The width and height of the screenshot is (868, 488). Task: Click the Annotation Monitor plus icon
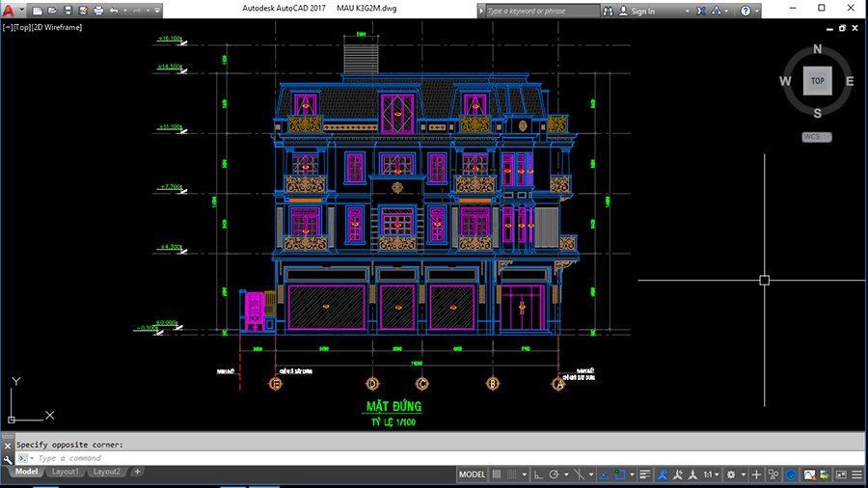coord(756,474)
